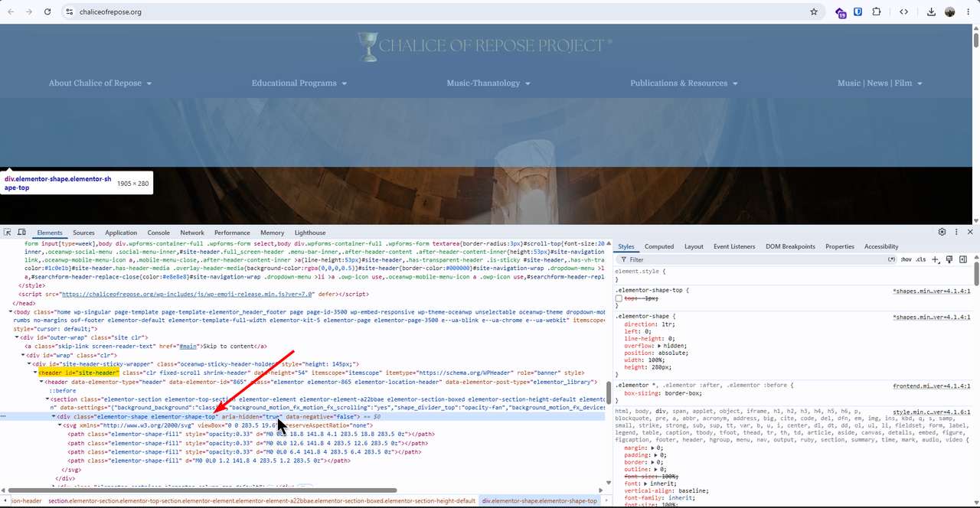
Task: Toggle :hov element state panel
Action: pos(906,260)
